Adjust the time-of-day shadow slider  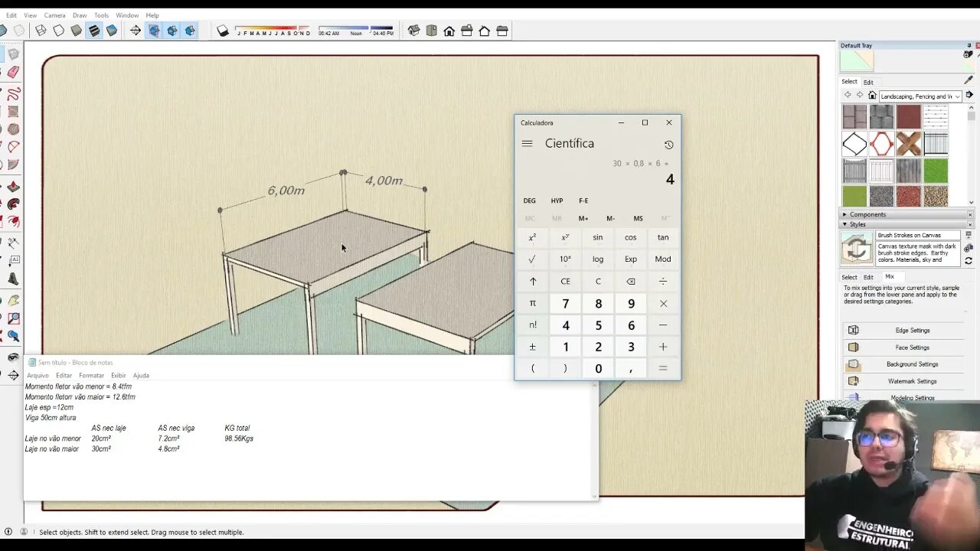tap(356, 31)
